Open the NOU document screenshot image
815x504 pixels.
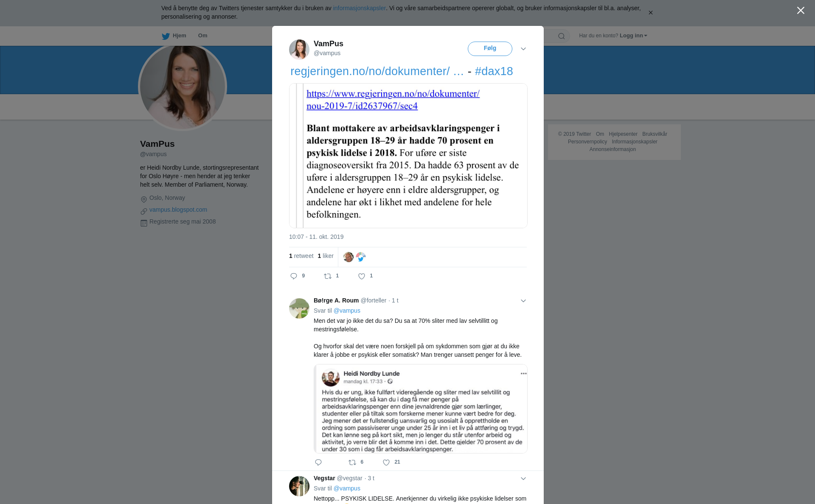[x=408, y=156]
